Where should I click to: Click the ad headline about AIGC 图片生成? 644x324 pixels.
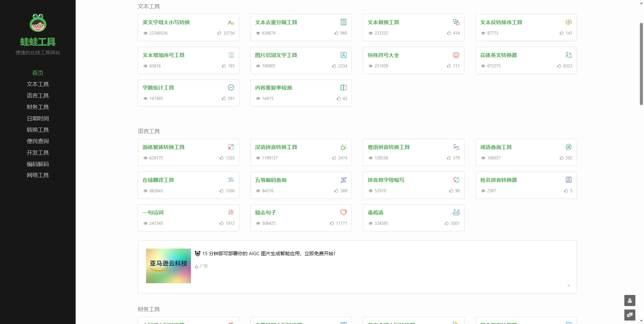tap(265, 253)
